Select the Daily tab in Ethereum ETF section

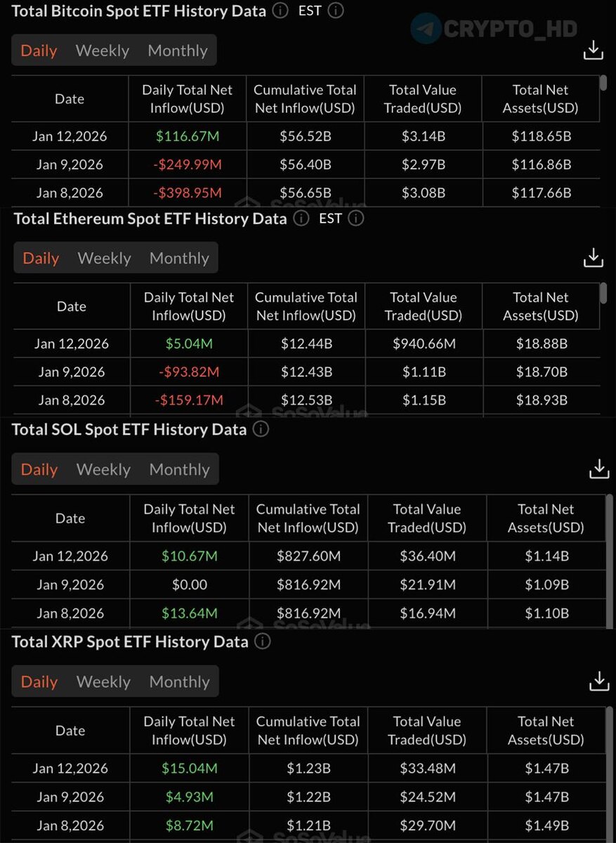pyautogui.click(x=41, y=258)
